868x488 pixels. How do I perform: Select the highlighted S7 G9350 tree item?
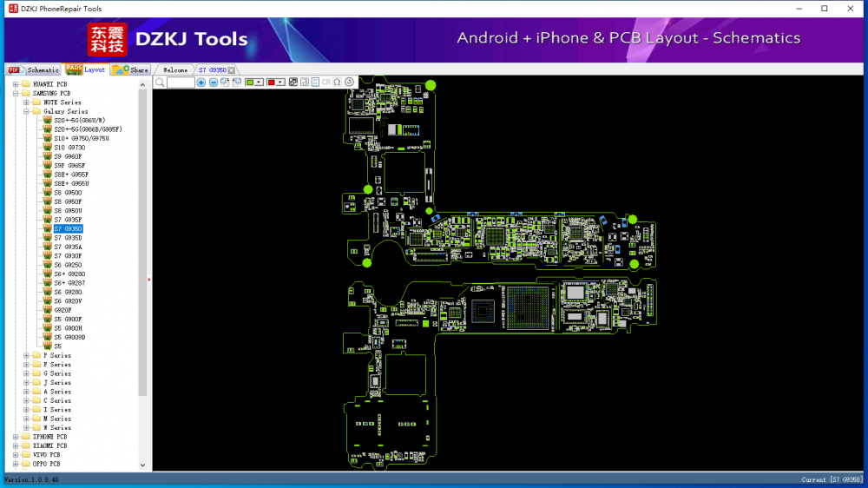coord(68,228)
